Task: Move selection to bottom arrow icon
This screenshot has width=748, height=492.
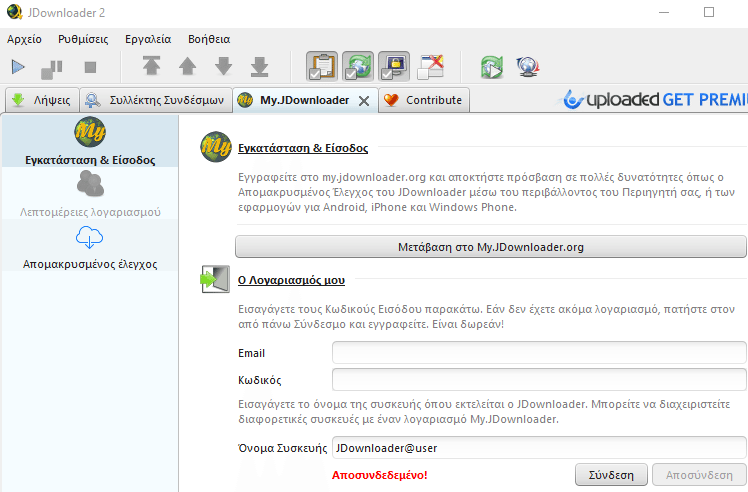Action: tap(260, 66)
